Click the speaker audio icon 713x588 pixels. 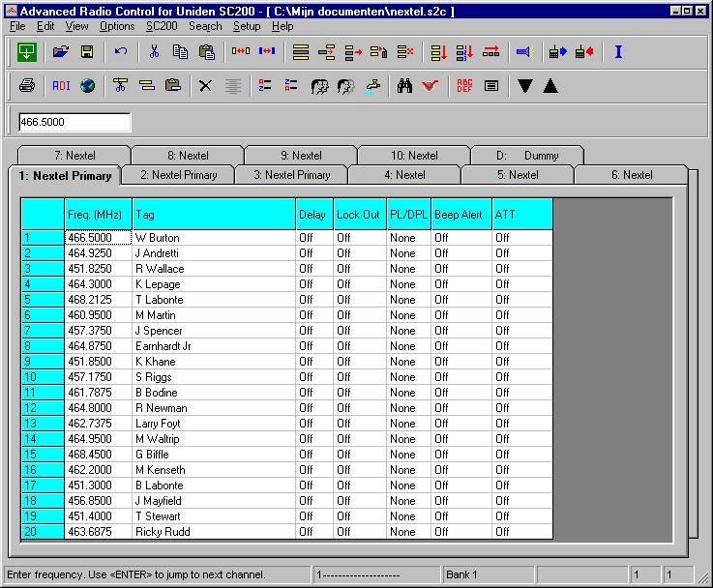click(x=524, y=52)
